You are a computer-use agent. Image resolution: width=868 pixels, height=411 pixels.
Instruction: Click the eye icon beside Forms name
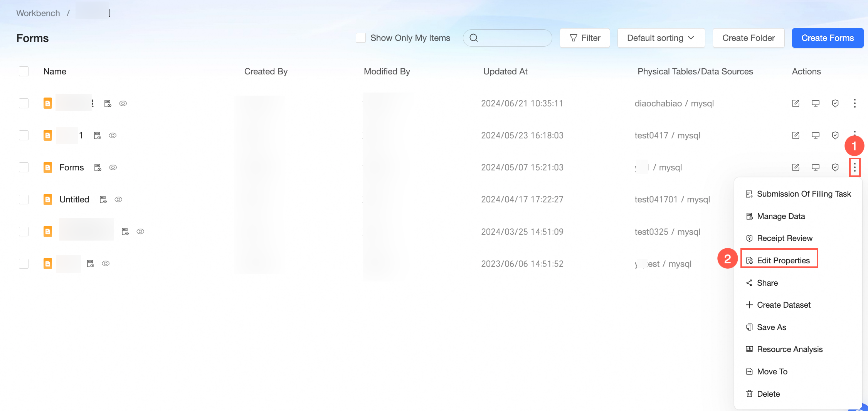[113, 167]
